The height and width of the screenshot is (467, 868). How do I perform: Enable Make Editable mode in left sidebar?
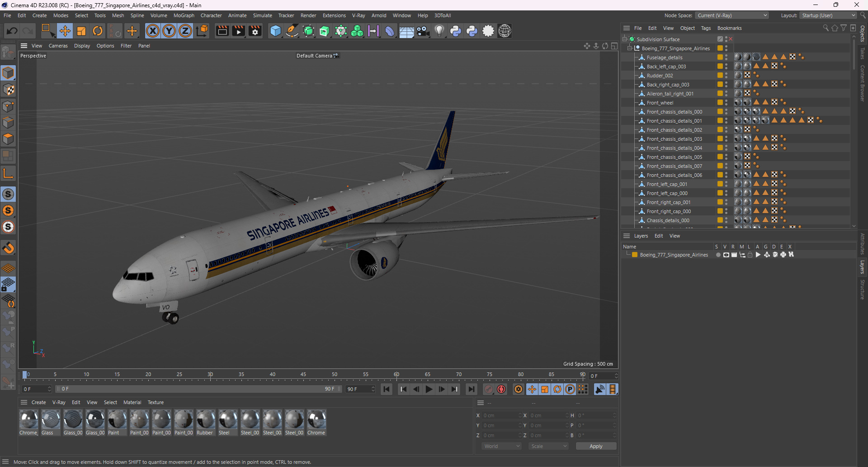[x=8, y=53]
